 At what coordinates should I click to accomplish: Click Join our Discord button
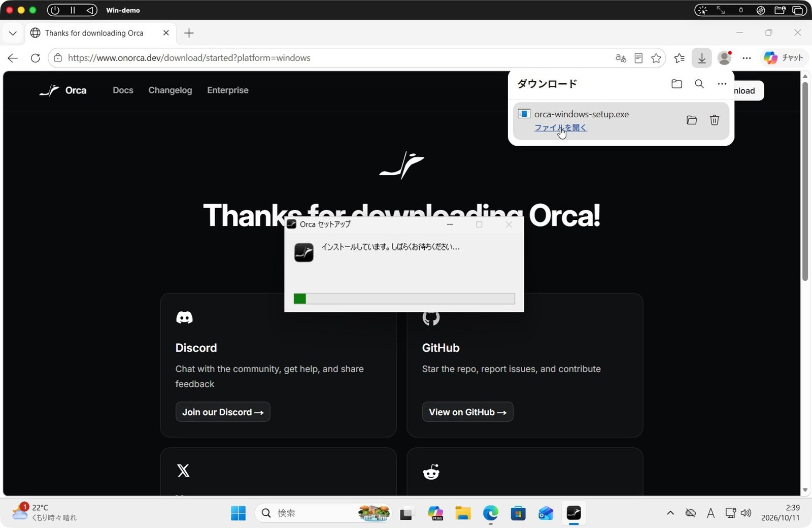[223, 412]
